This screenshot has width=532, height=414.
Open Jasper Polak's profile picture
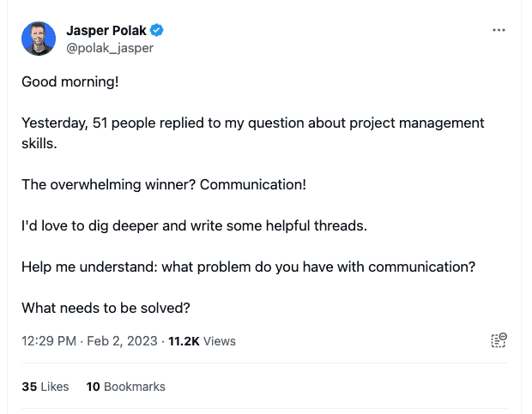39,39
